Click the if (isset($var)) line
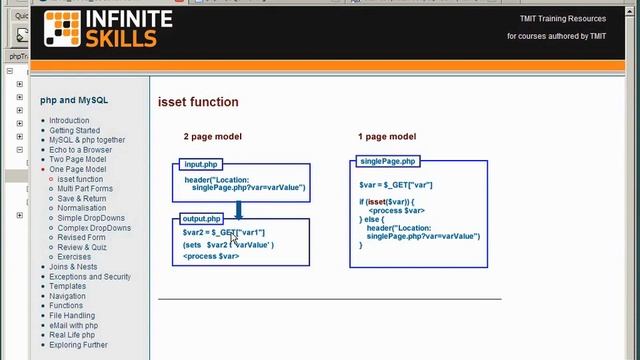 point(387,202)
